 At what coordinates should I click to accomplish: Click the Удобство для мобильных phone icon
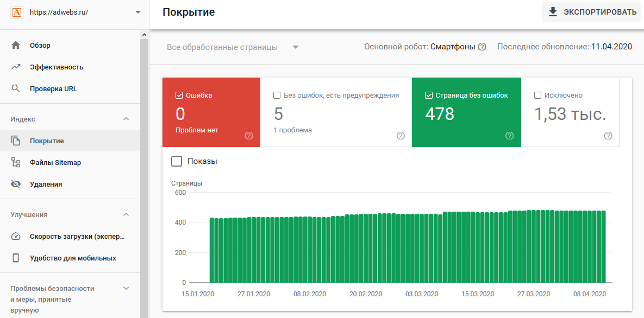point(16,258)
